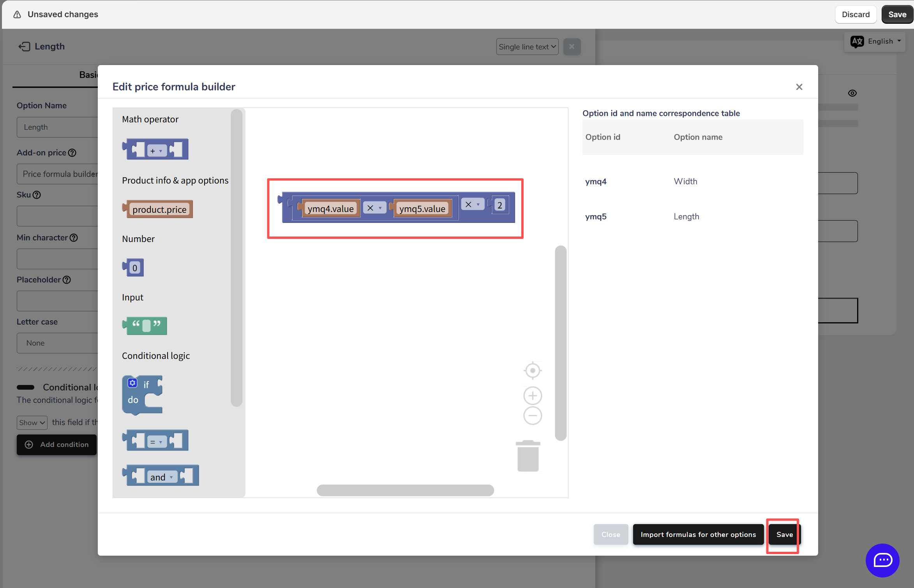Select the product.price block
The image size is (914, 588).
tap(159, 209)
